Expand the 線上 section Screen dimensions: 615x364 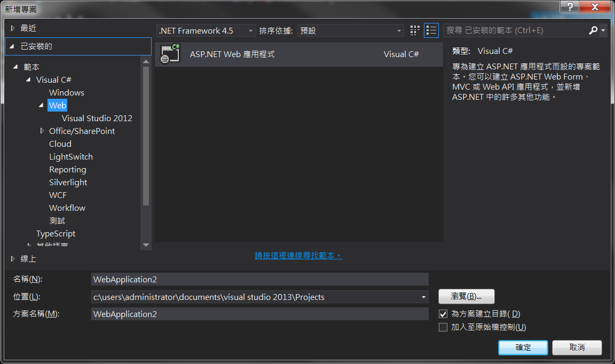click(13, 259)
